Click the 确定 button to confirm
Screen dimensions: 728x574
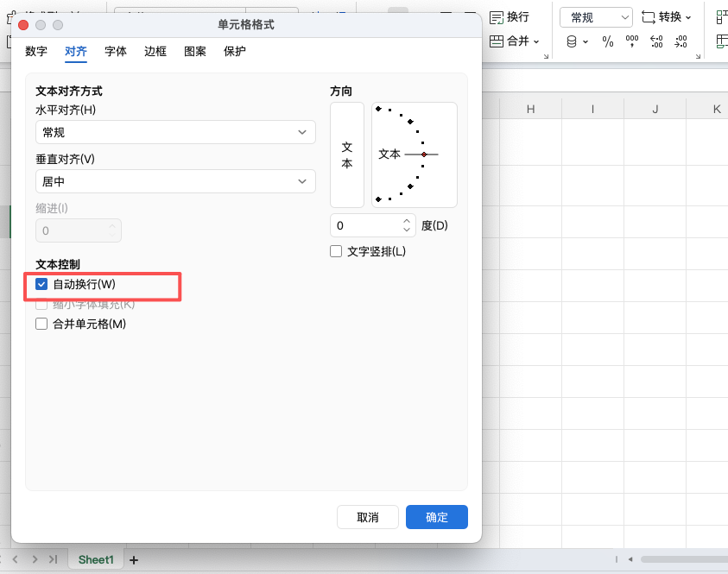pos(436,517)
